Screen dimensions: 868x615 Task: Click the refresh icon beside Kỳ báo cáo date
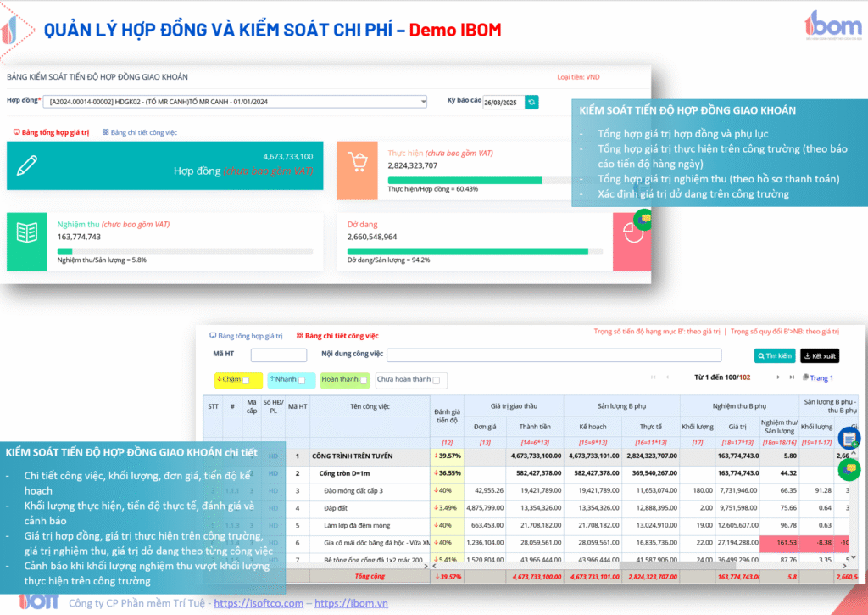(531, 103)
